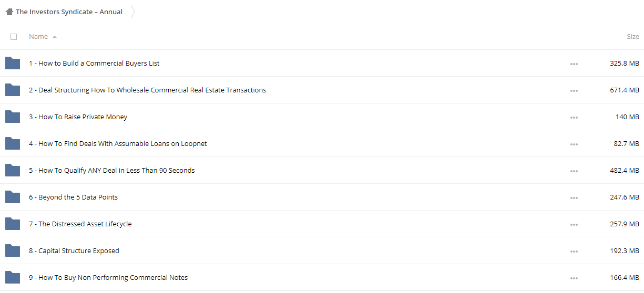Open The Investors Syndicate – Annual breadcrumb
644x293 pixels.
[69, 12]
